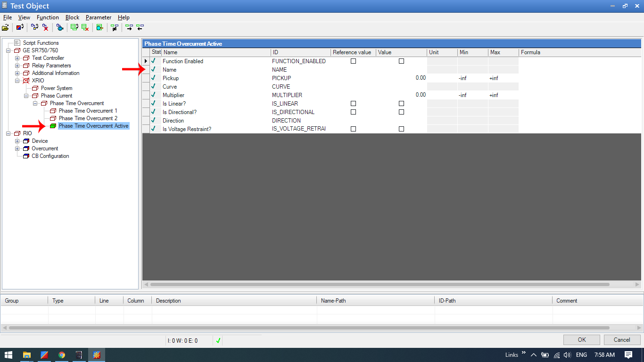Open File Explorer from the taskbar
Viewport: 644px width, 362px height.
point(27,355)
